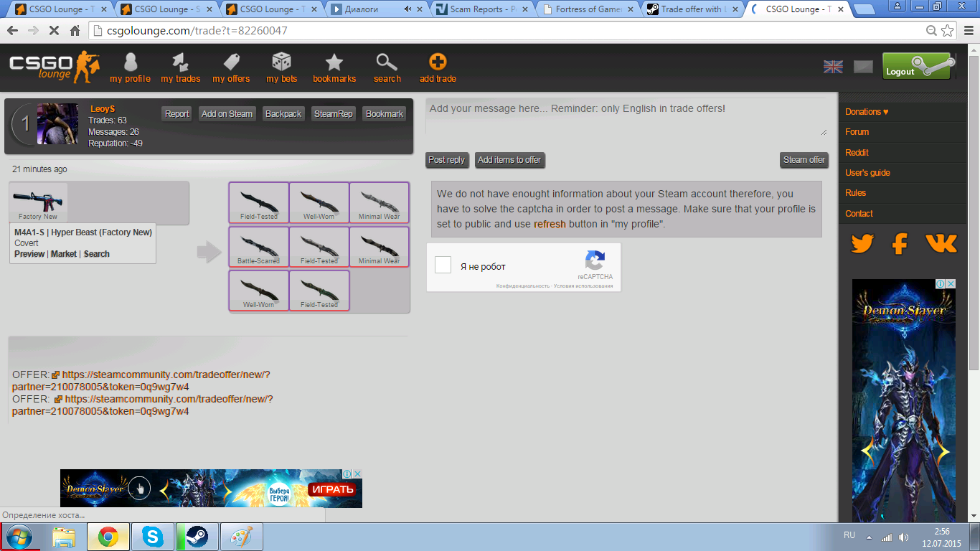Select the M4A1-S Hyper Beast item thumbnail
The image size is (980, 551).
tap(39, 202)
